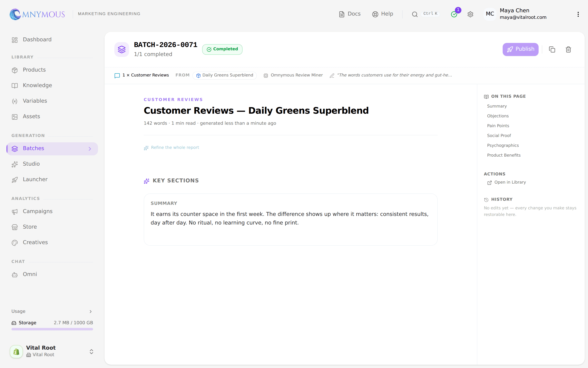
Task: Click the Creatives palette icon
Action: (15, 243)
